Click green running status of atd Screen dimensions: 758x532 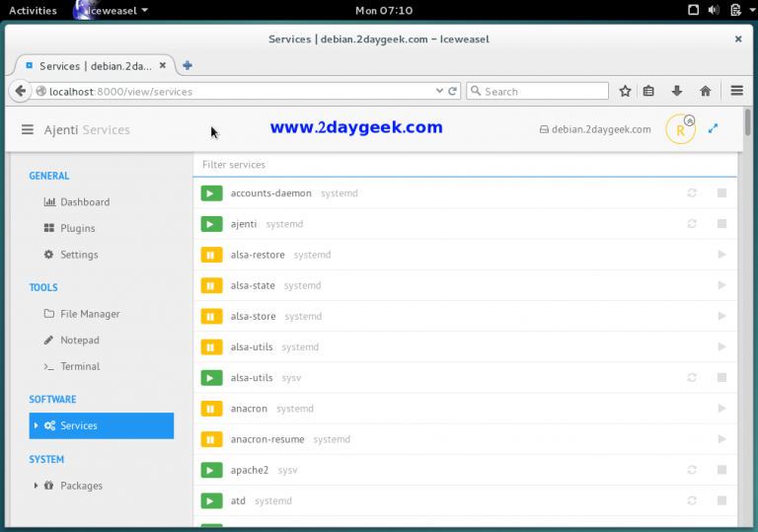point(211,500)
